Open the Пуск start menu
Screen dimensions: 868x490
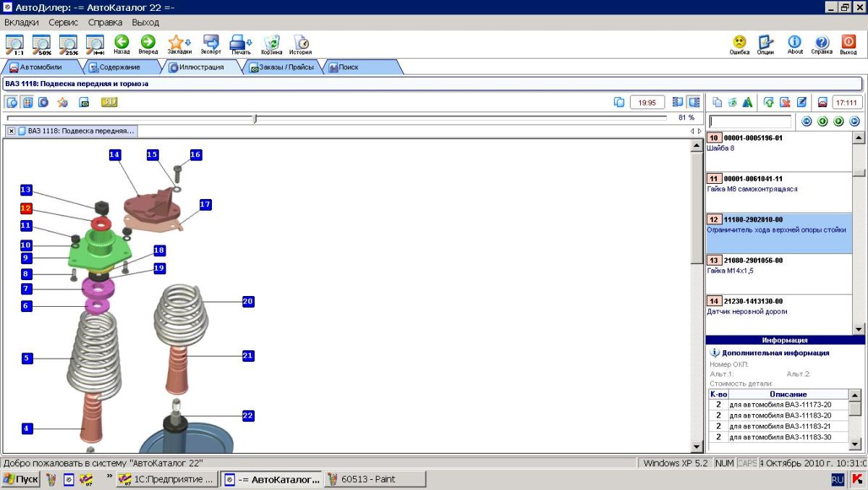click(21, 479)
